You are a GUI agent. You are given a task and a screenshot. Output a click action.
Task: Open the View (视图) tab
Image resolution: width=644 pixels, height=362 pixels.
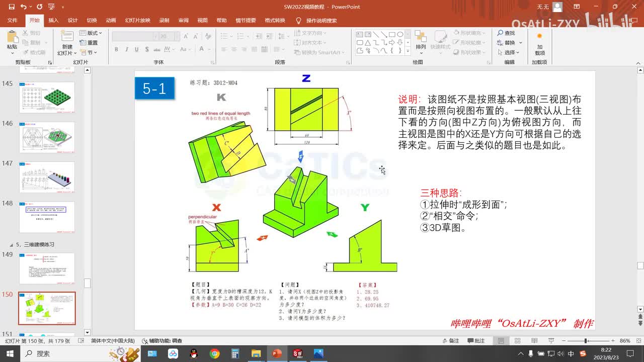pyautogui.click(x=202, y=21)
